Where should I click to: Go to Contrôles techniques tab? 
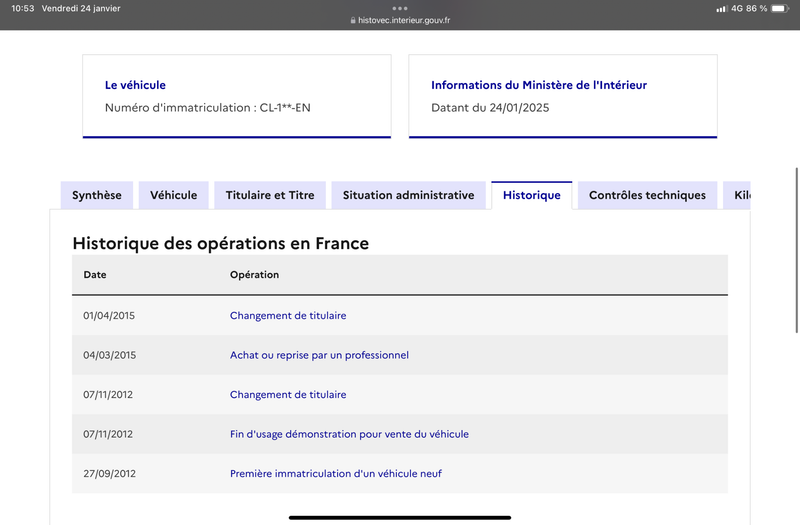tap(647, 195)
